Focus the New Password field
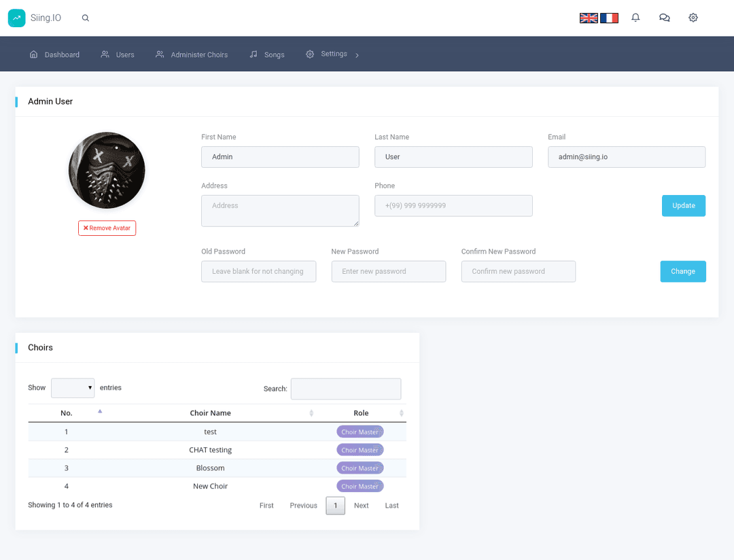Screen dimensions: 734x560 [389, 272]
